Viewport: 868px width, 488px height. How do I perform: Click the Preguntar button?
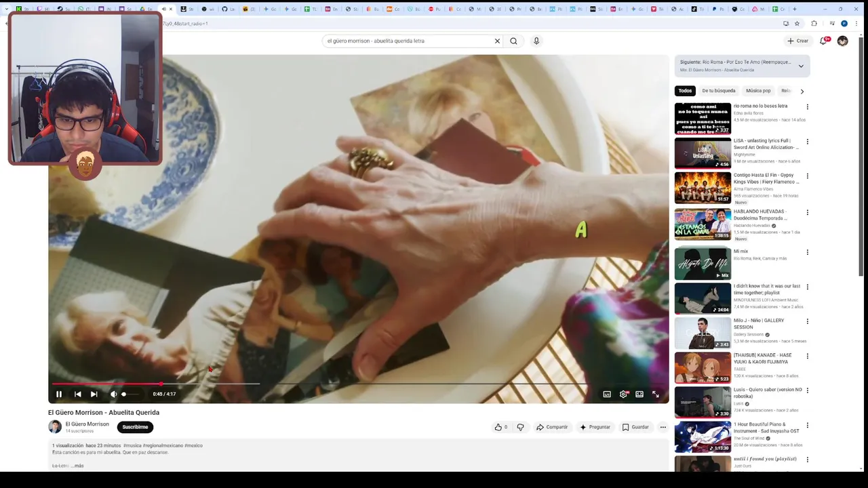pos(595,427)
